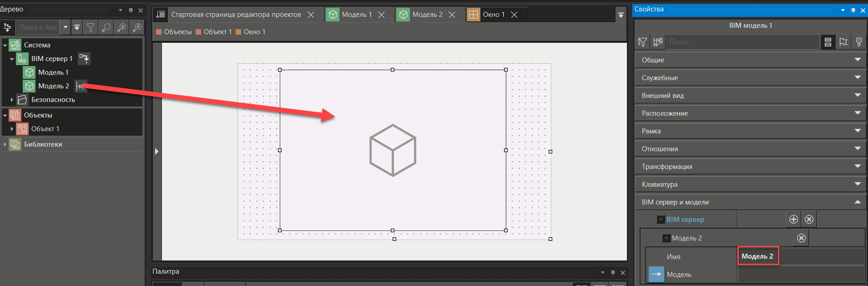The height and width of the screenshot is (286, 868).
Task: Close the Окно 1 tab
Action: pyautogui.click(x=514, y=15)
